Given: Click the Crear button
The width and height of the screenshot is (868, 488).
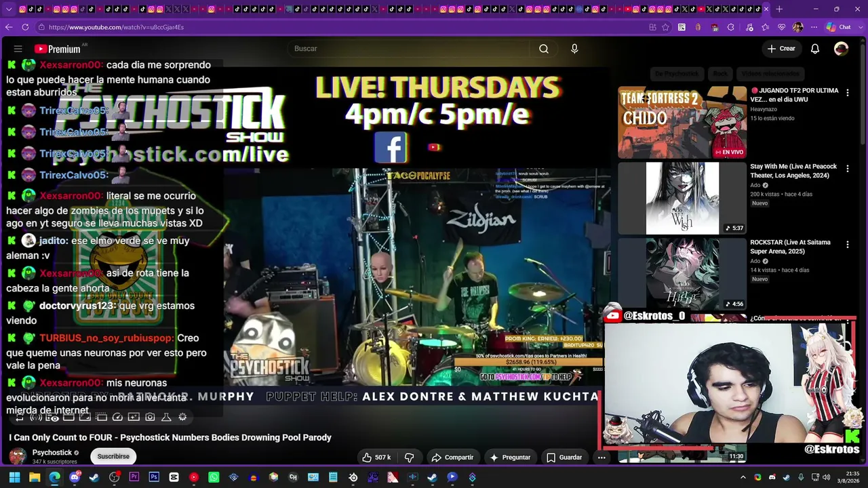Looking at the screenshot, I should 781,49.
